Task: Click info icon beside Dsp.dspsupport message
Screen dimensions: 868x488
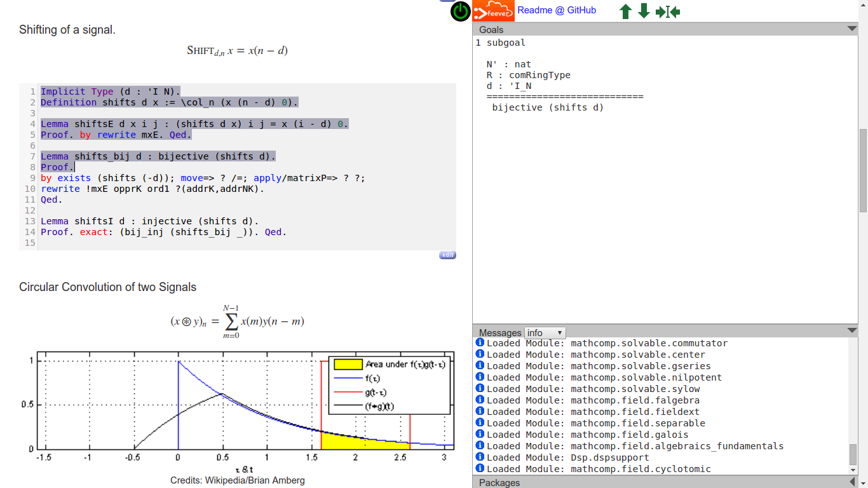Action: pyautogui.click(x=480, y=457)
